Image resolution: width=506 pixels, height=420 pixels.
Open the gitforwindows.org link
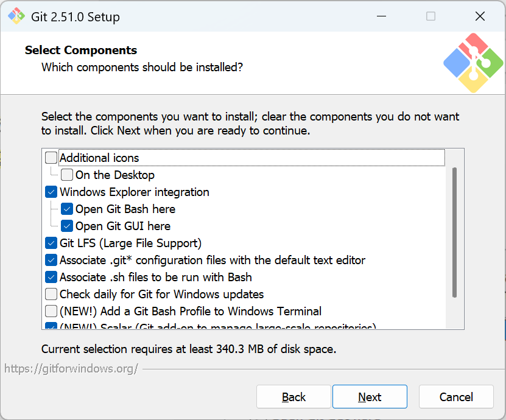click(x=71, y=368)
